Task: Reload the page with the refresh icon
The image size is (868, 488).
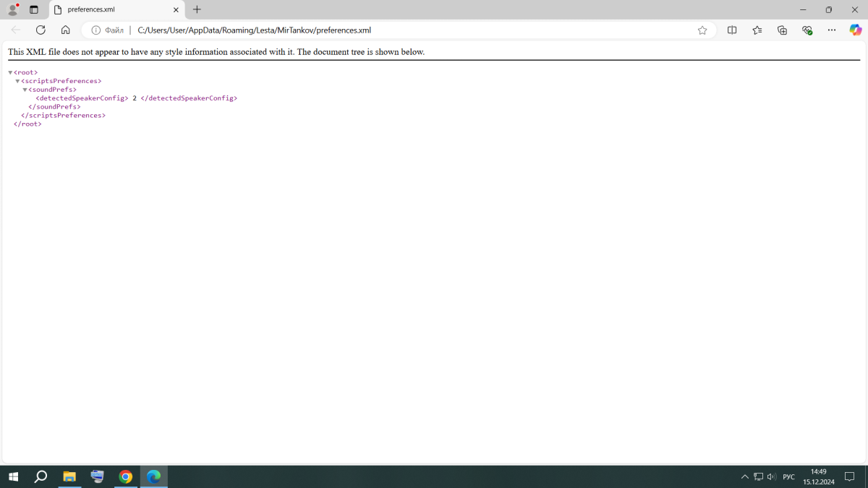Action: tap(41, 30)
